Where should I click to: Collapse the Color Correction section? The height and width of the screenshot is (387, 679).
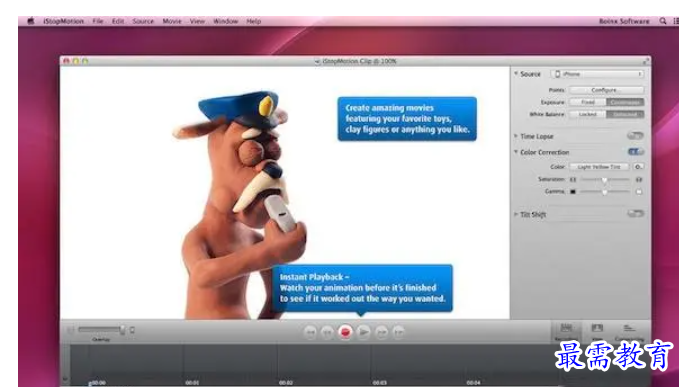pos(516,152)
